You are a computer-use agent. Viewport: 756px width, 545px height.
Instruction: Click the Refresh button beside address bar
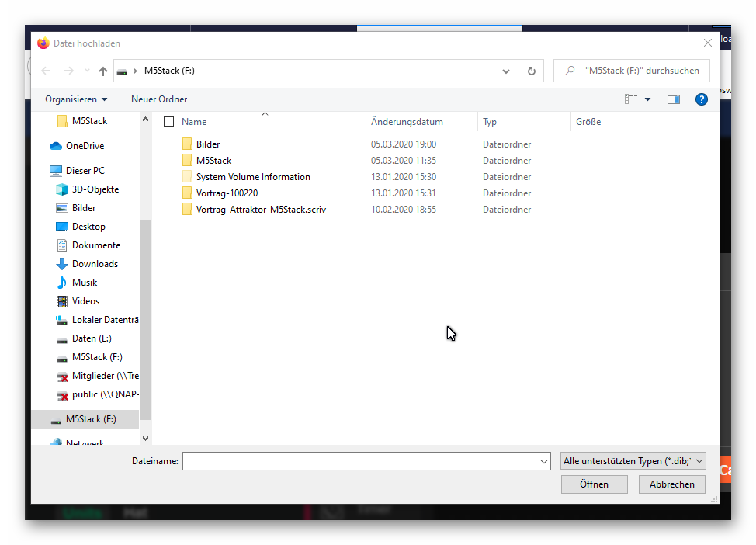531,71
